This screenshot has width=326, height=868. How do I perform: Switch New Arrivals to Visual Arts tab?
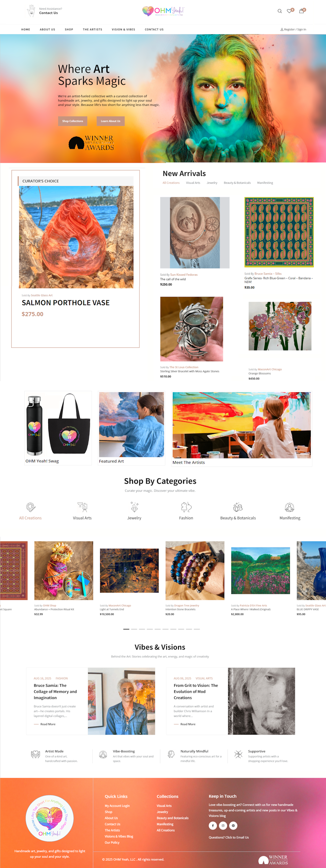click(x=193, y=183)
